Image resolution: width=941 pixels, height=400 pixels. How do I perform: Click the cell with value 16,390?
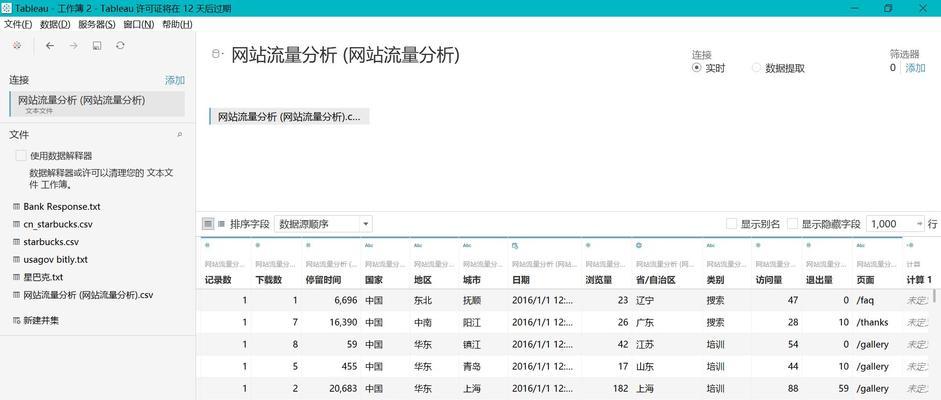pos(331,323)
